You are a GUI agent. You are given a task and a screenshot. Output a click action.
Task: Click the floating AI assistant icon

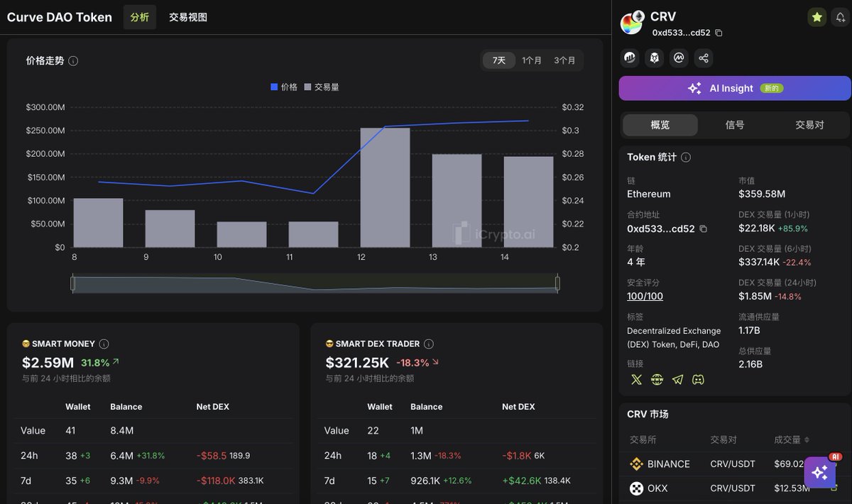click(819, 472)
